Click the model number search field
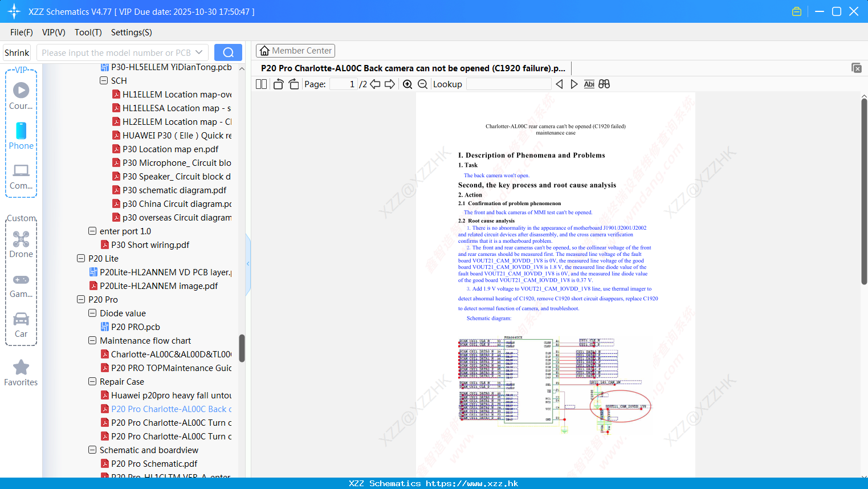Image resolution: width=868 pixels, height=489 pixels. 116,52
